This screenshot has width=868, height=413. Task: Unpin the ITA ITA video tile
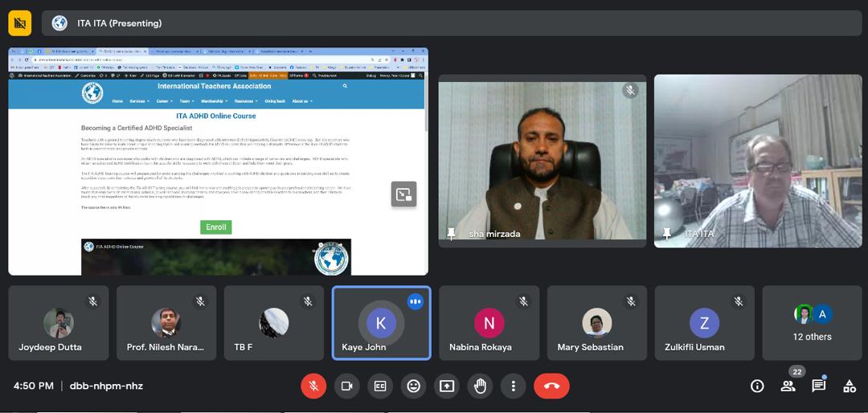pos(666,234)
